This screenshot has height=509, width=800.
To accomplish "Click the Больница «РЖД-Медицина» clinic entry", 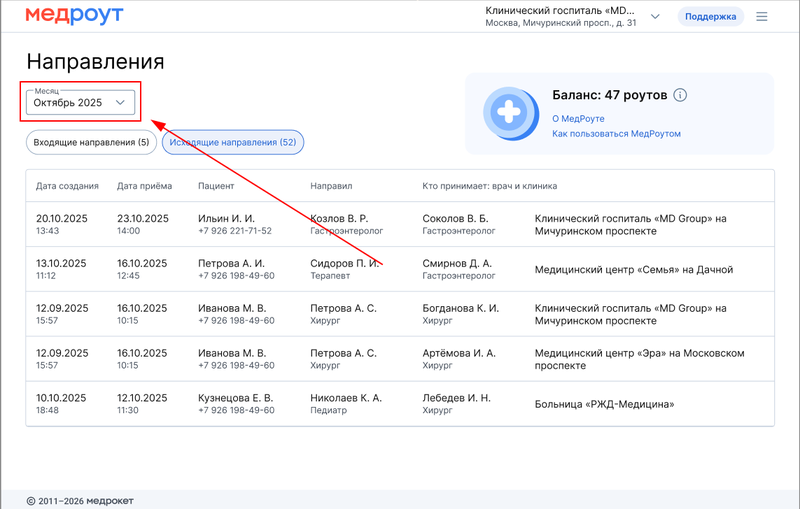I will tap(604, 404).
